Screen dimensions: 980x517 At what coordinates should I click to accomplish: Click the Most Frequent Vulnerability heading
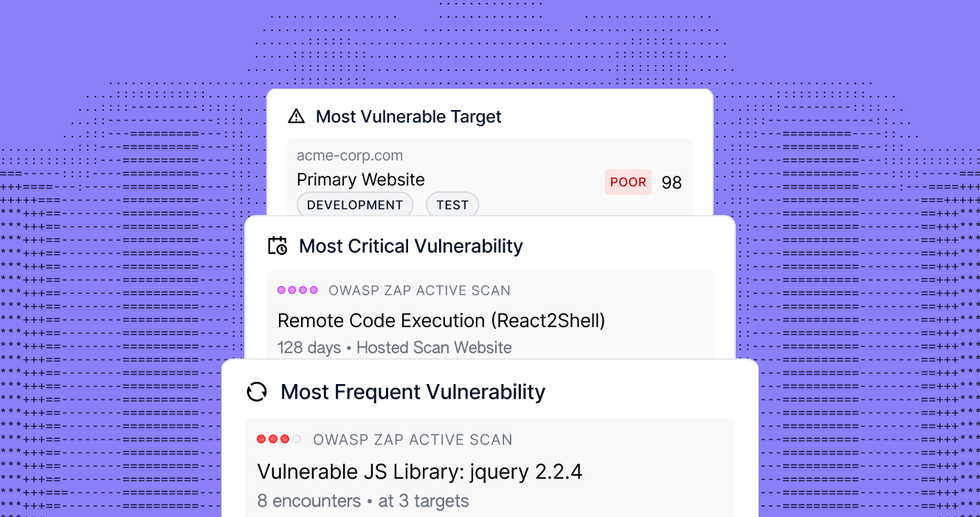[x=413, y=391]
